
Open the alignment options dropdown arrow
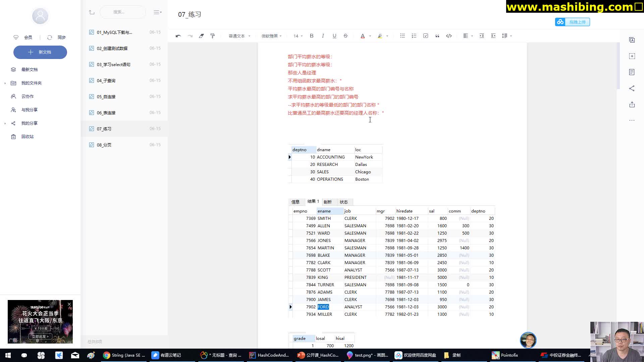click(472, 36)
